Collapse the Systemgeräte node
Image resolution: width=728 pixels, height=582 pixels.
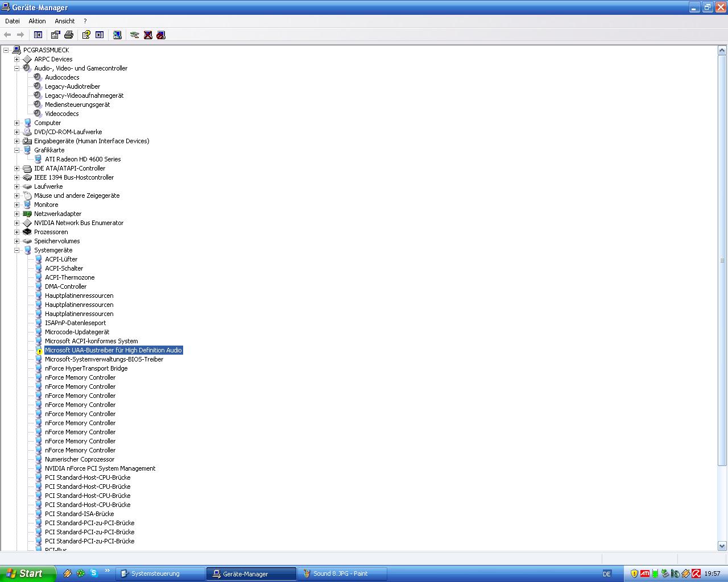tap(16, 250)
